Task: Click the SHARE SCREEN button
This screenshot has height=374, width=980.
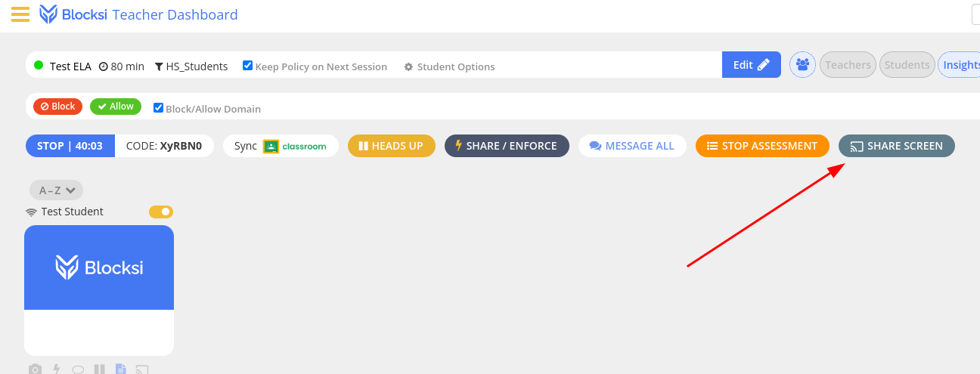Action: [x=897, y=146]
